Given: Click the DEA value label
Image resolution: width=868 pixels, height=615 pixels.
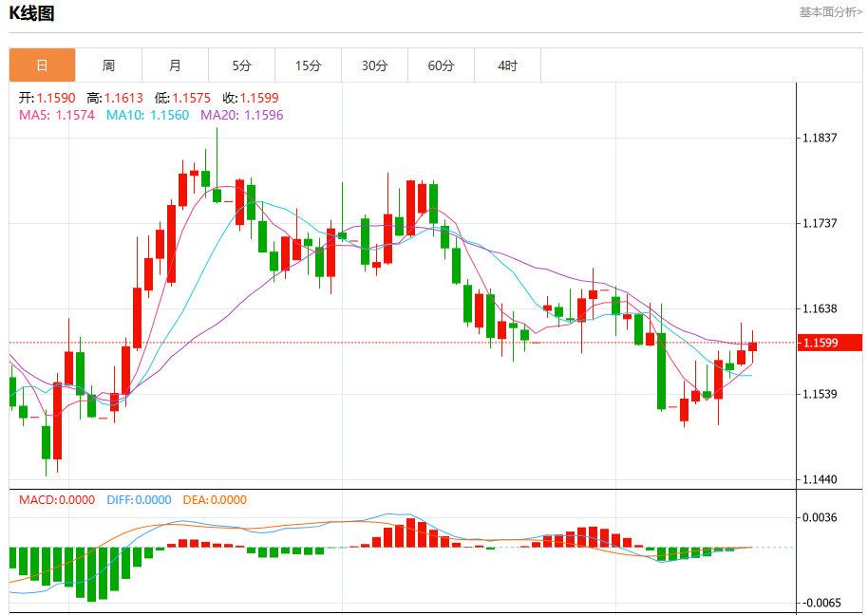Looking at the screenshot, I should pyautogui.click(x=215, y=500).
